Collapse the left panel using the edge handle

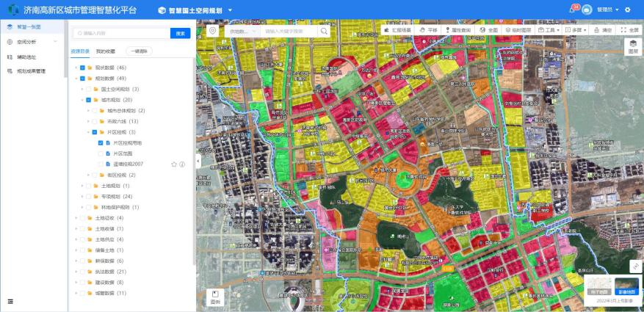198,161
